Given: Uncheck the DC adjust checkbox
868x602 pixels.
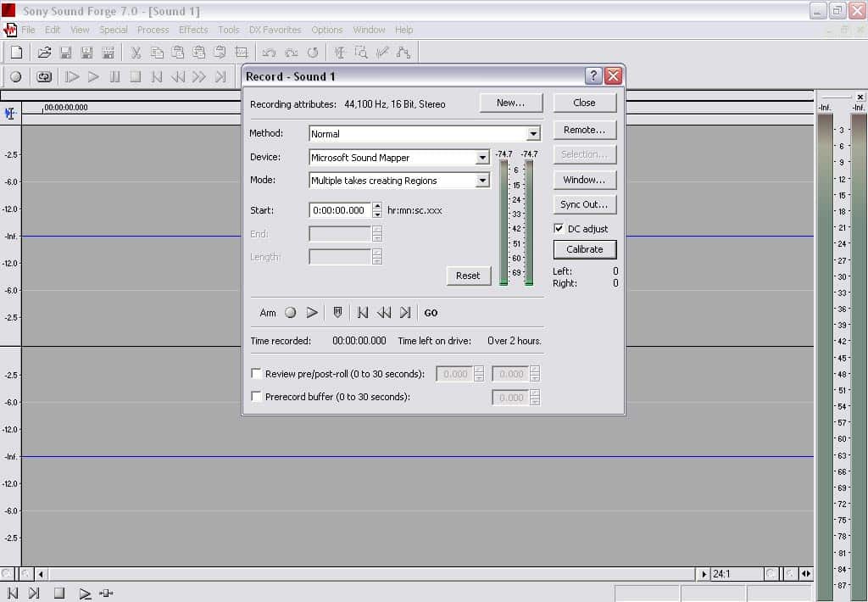Looking at the screenshot, I should coord(559,229).
